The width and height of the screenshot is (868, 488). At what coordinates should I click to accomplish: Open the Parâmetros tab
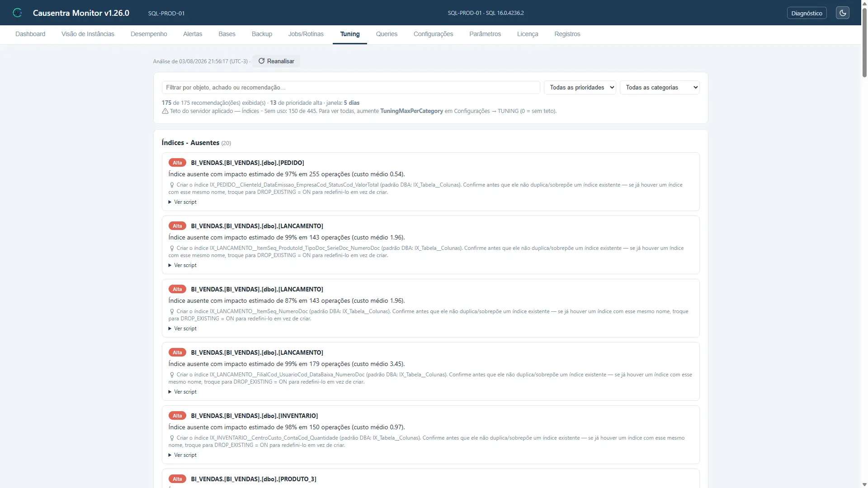pos(485,34)
